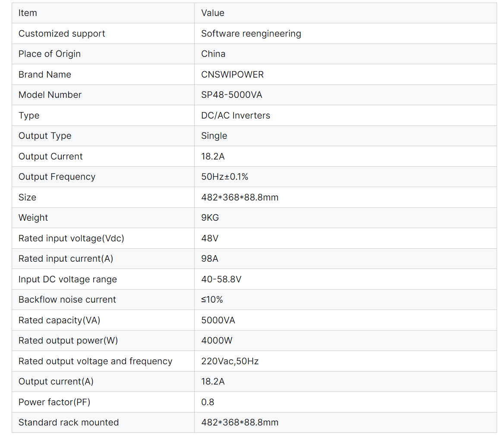Select the 'Software reengineering' value text

251,34
